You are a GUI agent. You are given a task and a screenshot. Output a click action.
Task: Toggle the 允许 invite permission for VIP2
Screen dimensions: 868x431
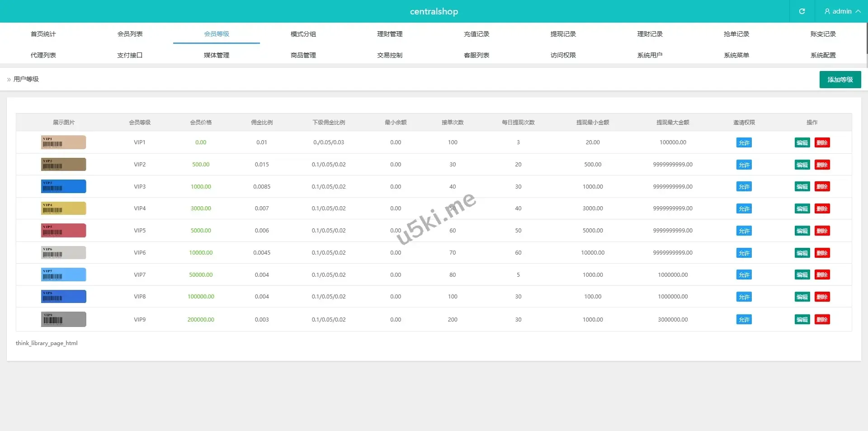coord(744,165)
